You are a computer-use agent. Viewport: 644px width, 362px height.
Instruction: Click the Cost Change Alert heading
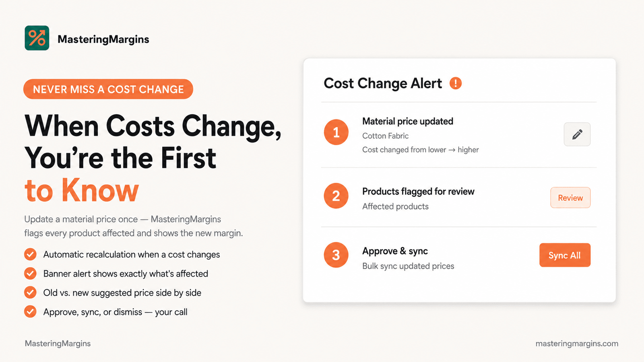[383, 83]
